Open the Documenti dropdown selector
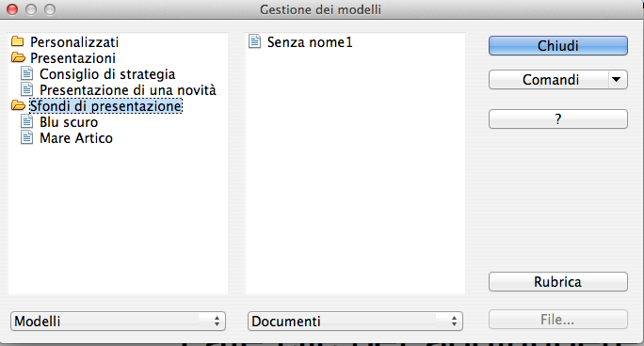 pyautogui.click(x=355, y=321)
